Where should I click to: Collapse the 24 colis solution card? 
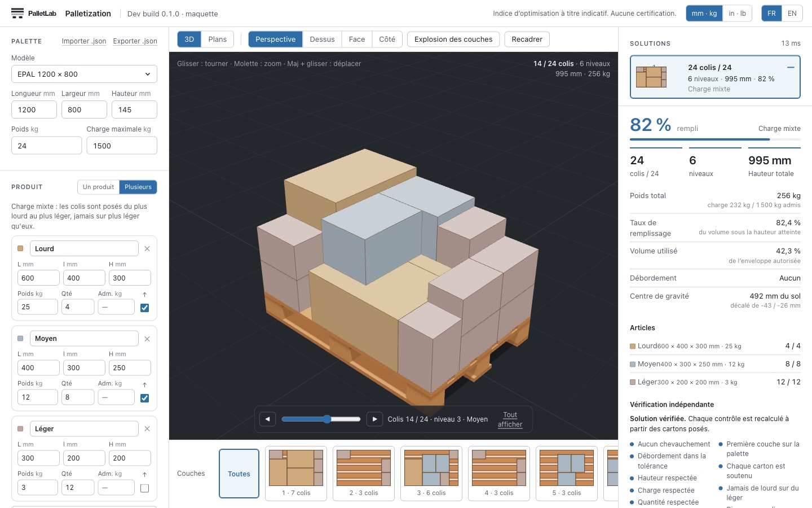[791, 67]
